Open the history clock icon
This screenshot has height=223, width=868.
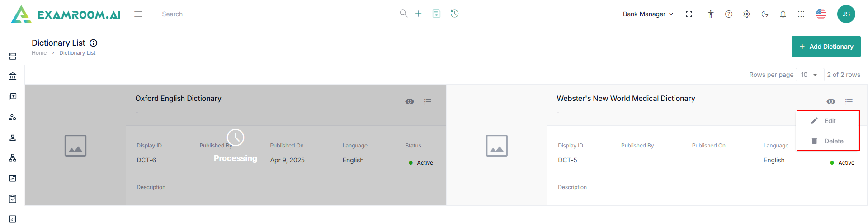point(455,14)
